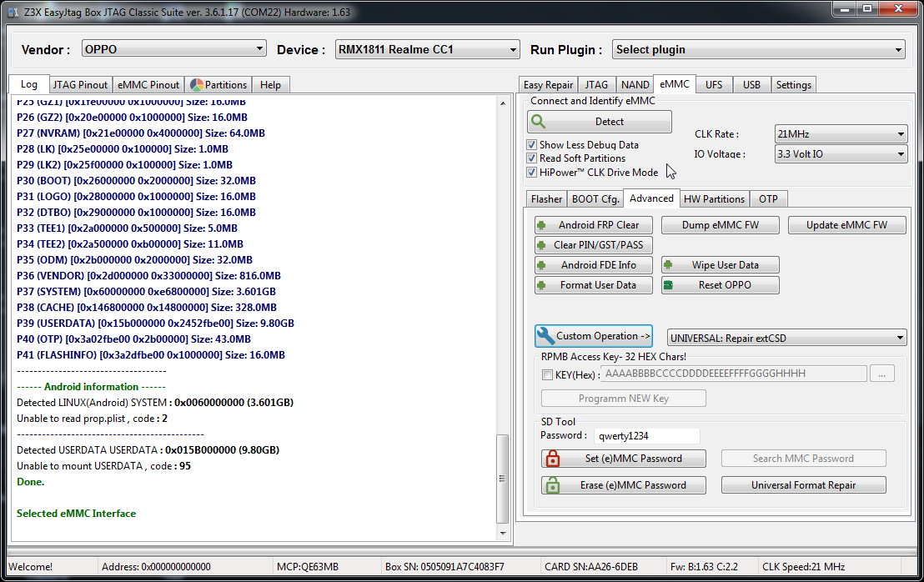Click the SD Tool password input field
This screenshot has width=924, height=582.
(646, 436)
